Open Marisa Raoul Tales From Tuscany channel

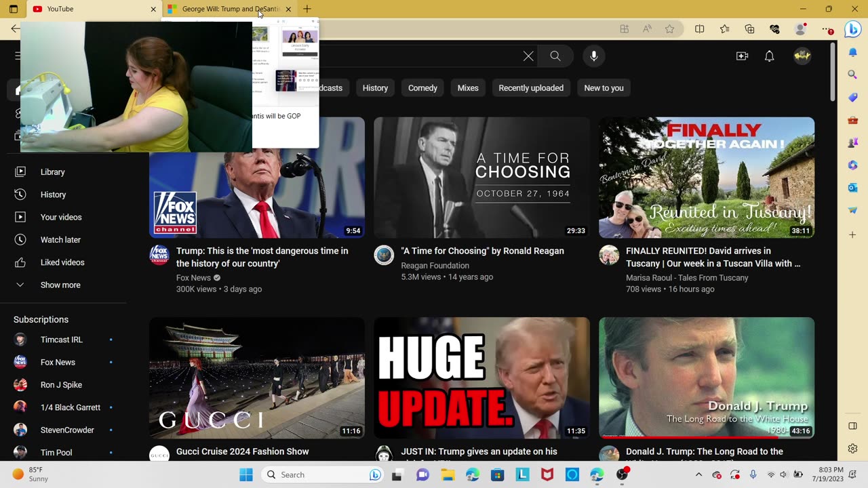point(687,278)
